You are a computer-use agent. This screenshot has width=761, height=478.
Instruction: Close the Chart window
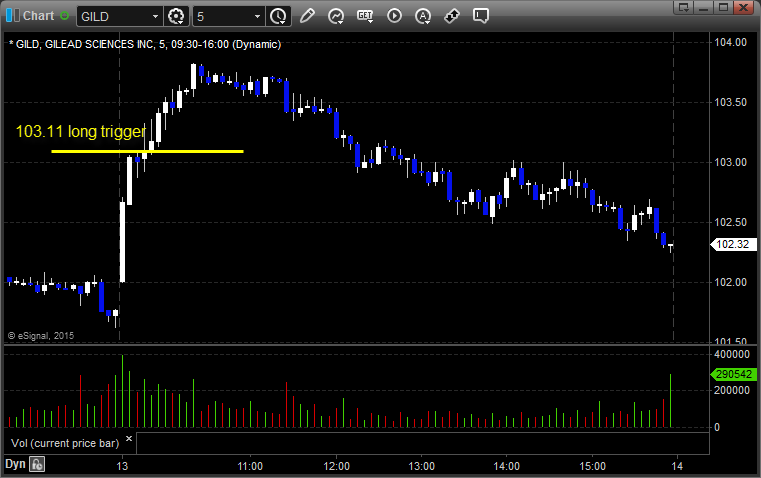pyautogui.click(x=744, y=7)
